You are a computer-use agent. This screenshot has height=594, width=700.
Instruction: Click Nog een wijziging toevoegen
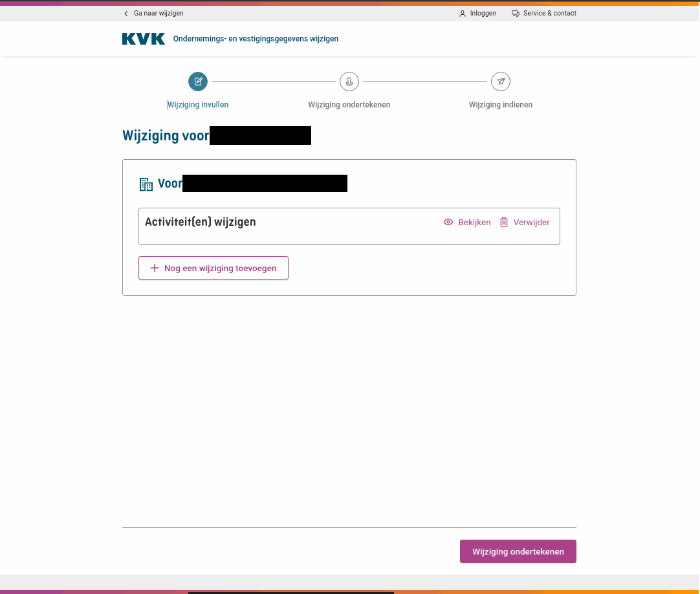pos(213,267)
